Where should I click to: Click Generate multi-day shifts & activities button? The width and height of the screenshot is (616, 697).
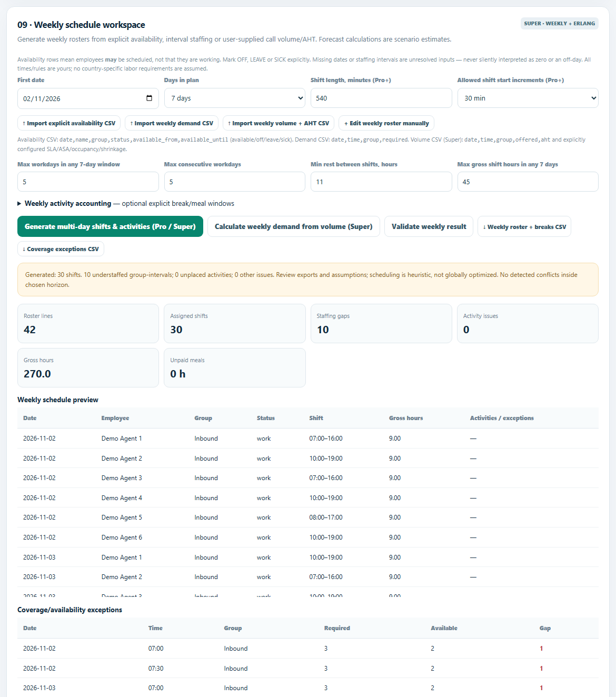[x=110, y=226]
